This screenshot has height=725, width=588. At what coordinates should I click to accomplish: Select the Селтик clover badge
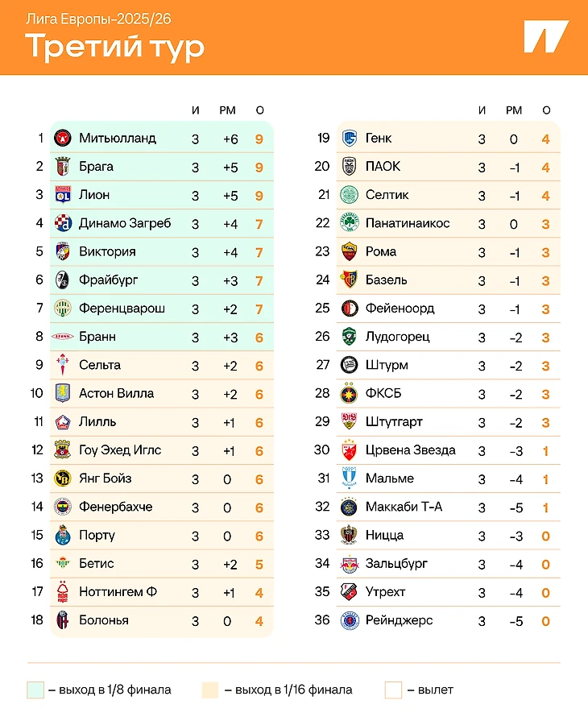pyautogui.click(x=350, y=195)
